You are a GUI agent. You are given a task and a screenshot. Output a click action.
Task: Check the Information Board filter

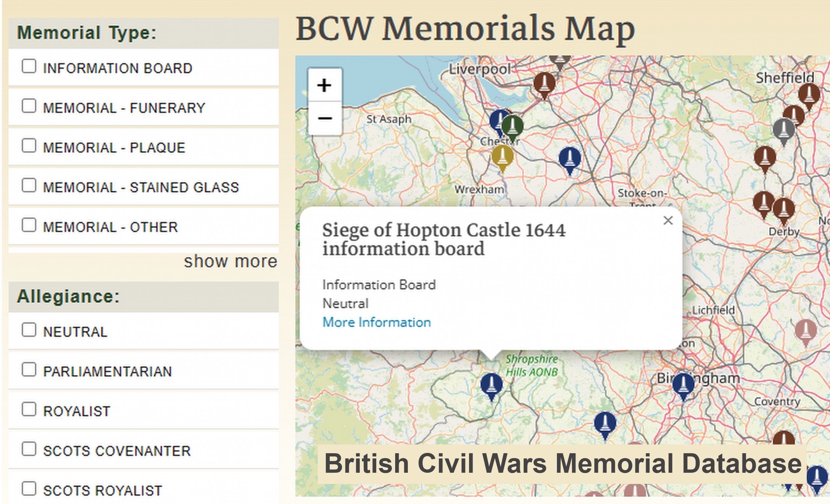point(29,66)
